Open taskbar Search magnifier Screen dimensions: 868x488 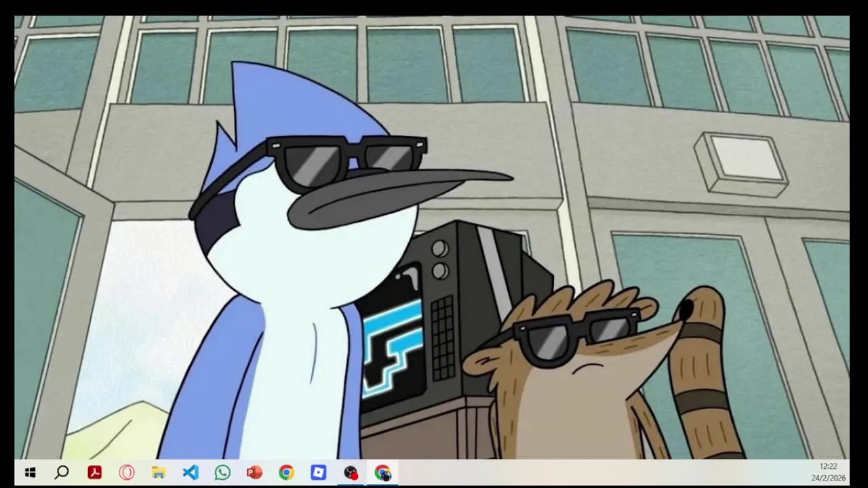(x=62, y=472)
